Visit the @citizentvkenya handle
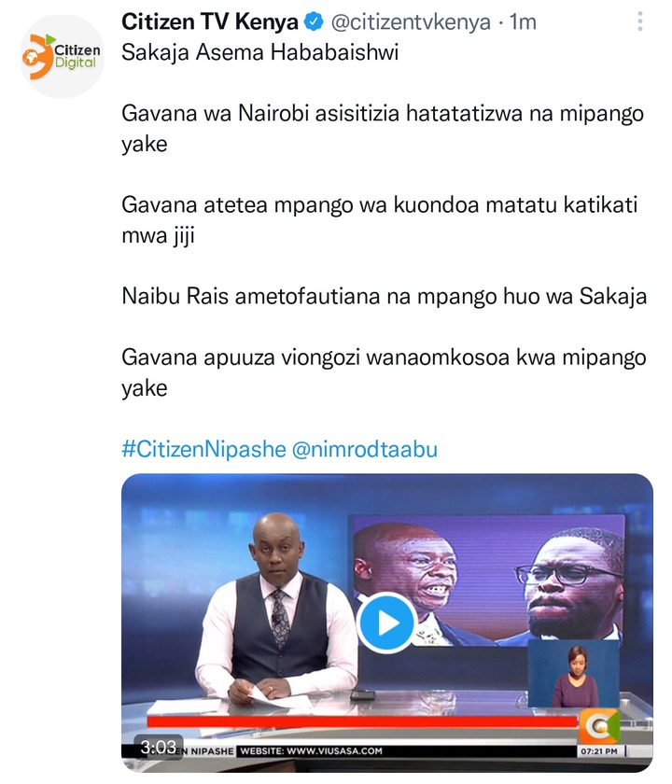 coord(411,22)
